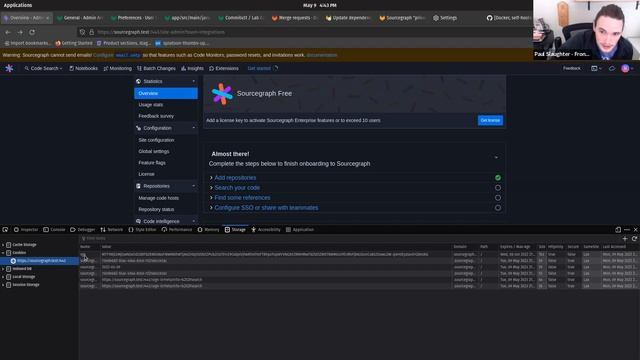Activate the devtools element picker icon
This screenshot has width=640, height=360.
click(5, 230)
